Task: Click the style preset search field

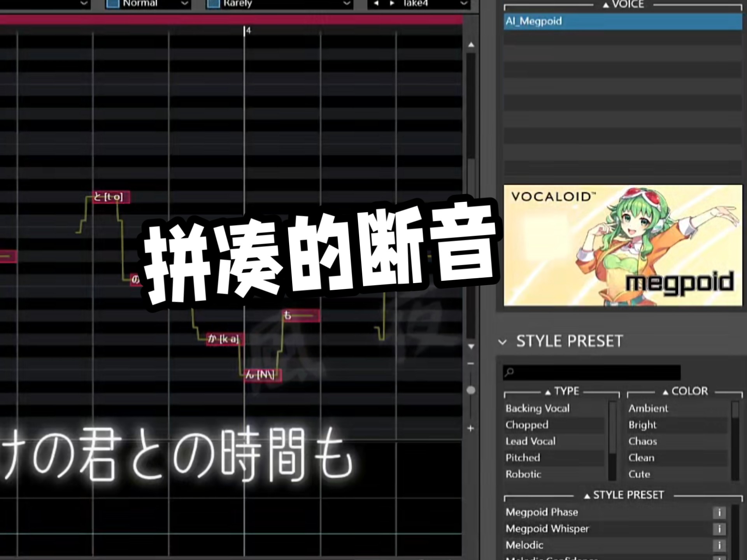Action: coord(592,373)
